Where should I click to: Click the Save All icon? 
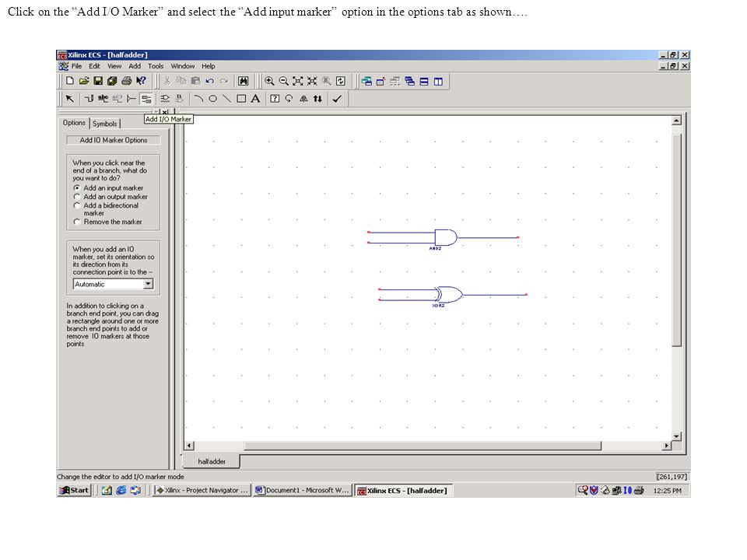point(112,81)
